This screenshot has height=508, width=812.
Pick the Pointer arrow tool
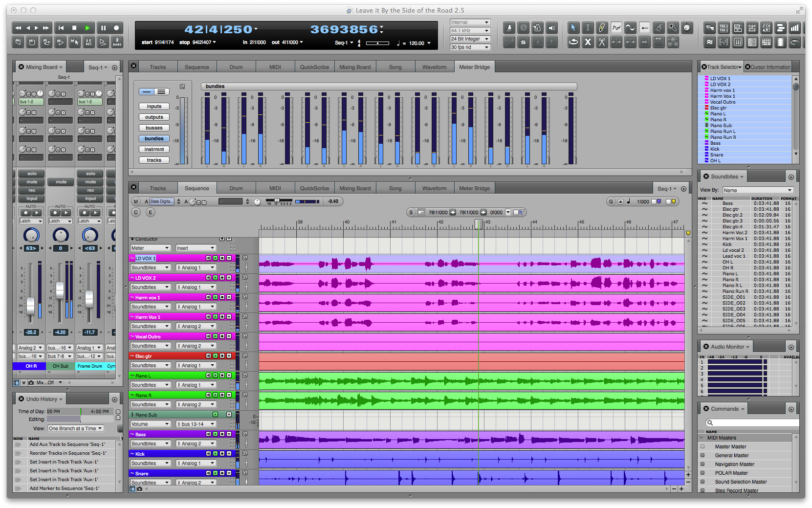[x=573, y=28]
